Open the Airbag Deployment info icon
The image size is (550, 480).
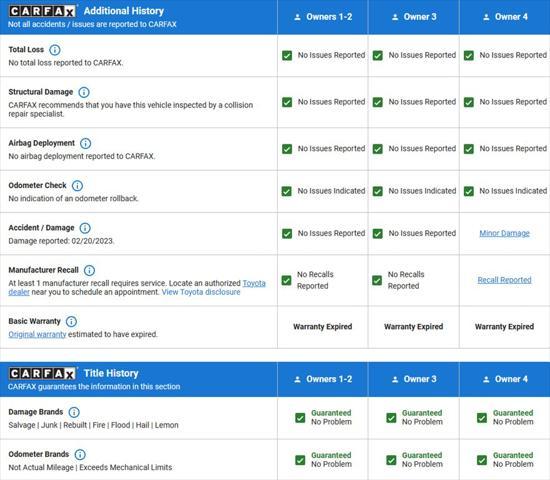86,143
